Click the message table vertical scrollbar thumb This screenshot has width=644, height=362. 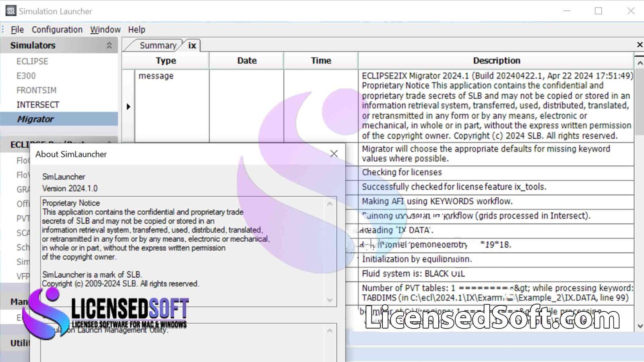tap(639, 101)
